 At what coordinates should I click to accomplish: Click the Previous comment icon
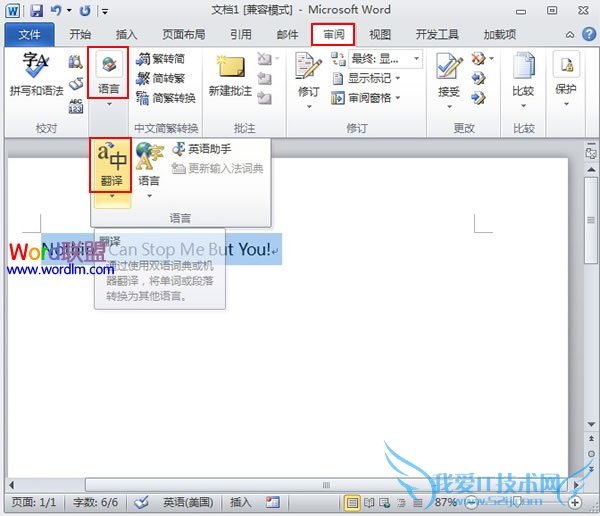click(264, 78)
